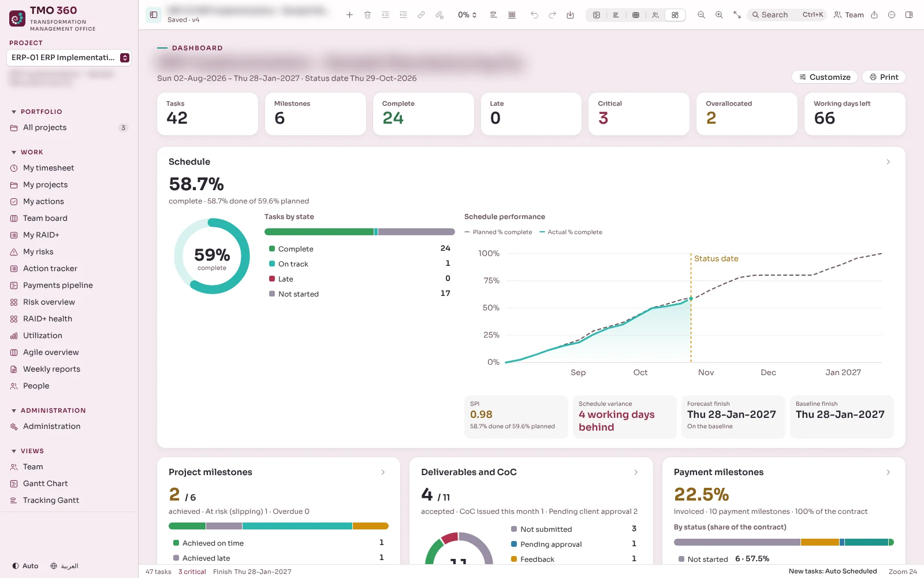Viewport: 924px width, 578px height.
Task: Click the Customize button
Action: pos(825,77)
